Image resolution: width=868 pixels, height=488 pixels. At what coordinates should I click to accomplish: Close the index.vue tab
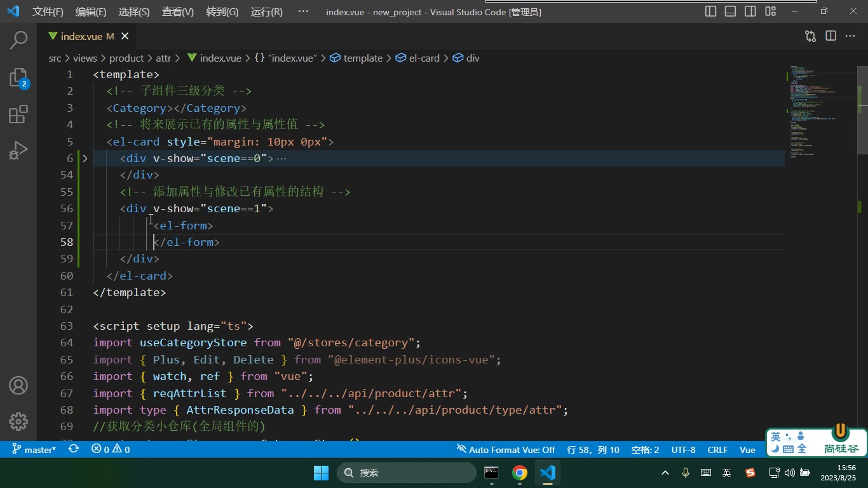(x=125, y=36)
